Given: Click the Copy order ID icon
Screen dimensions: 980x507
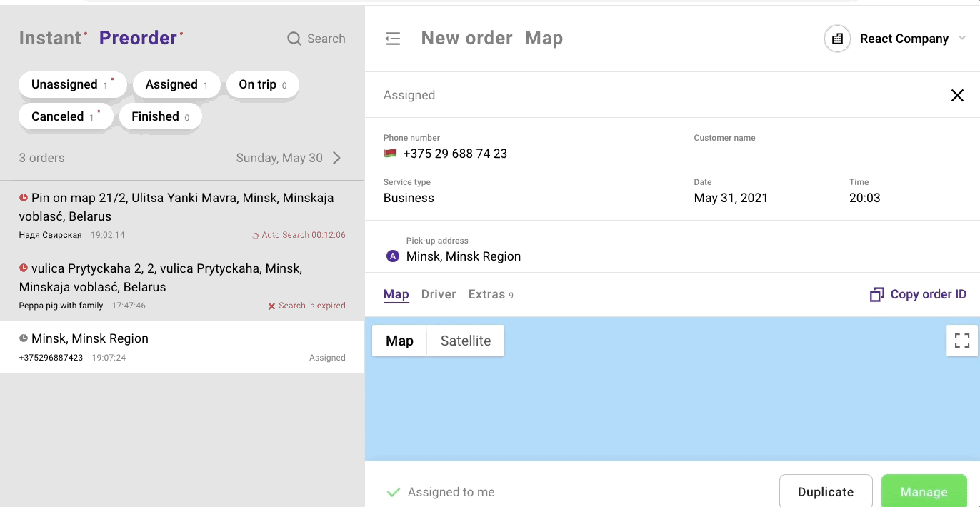Looking at the screenshot, I should pos(876,295).
